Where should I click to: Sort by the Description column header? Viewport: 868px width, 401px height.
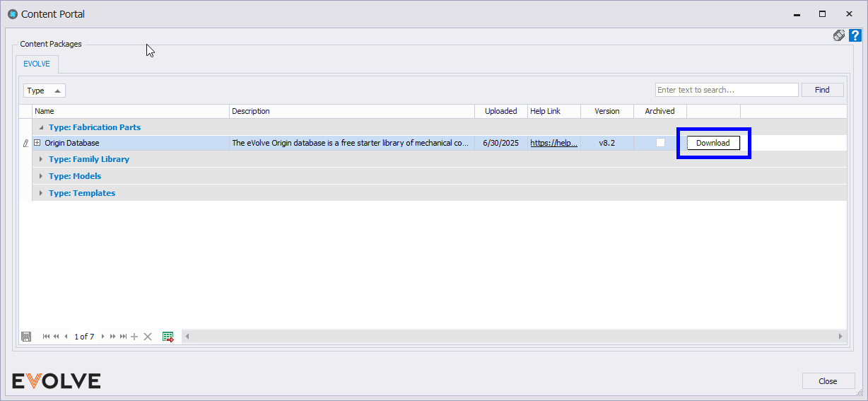[352, 111]
